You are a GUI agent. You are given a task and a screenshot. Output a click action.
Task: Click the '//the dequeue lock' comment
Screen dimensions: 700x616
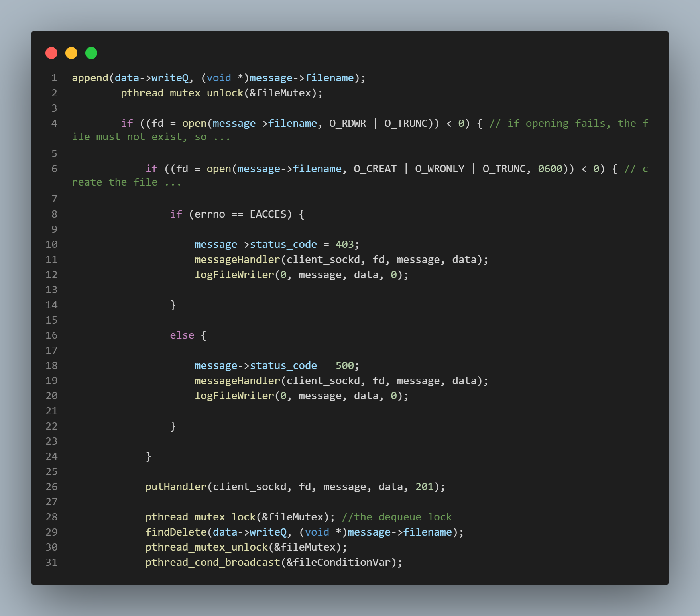tap(397, 517)
